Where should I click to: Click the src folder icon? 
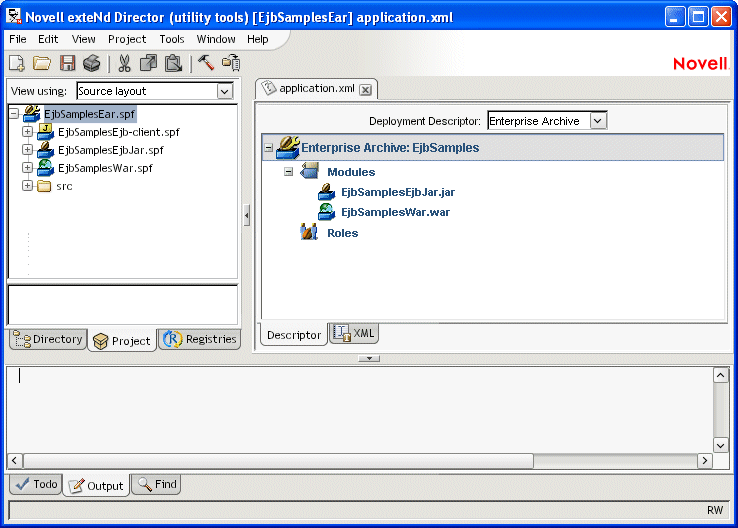(x=44, y=186)
